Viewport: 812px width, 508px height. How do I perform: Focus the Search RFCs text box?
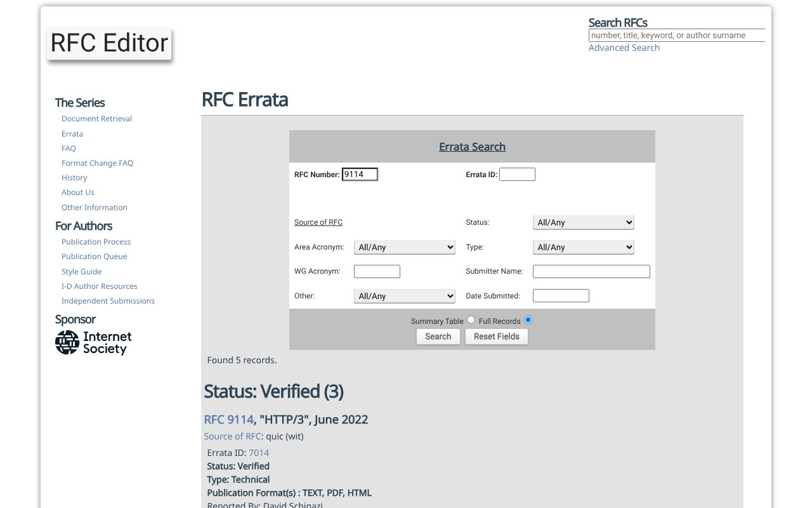676,36
